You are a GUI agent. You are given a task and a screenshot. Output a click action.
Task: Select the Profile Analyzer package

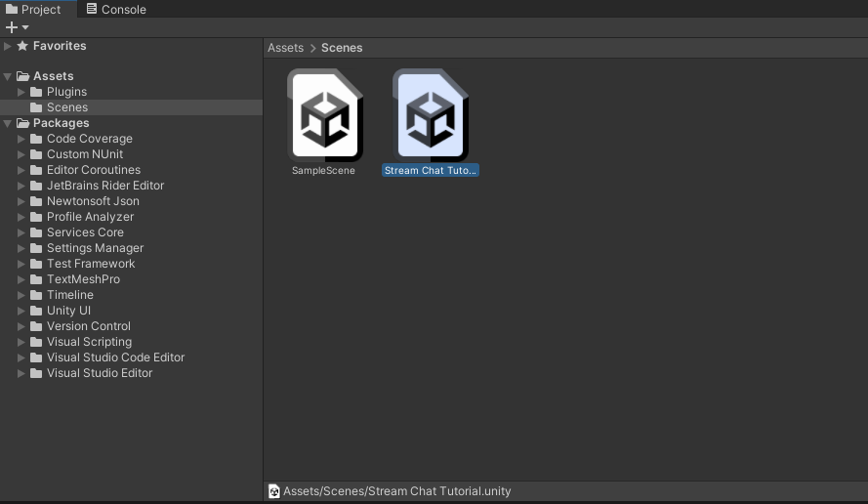(x=90, y=217)
